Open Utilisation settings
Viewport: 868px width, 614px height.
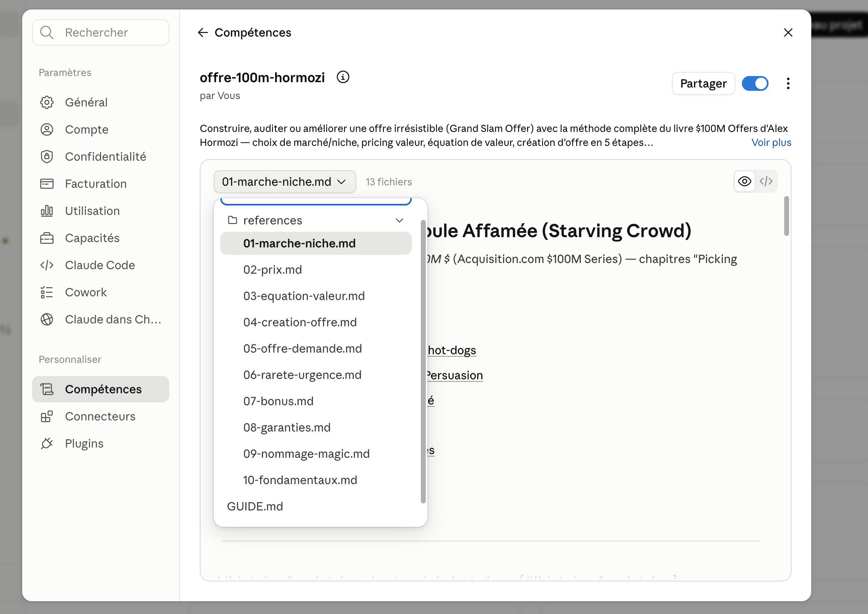[x=101, y=211]
